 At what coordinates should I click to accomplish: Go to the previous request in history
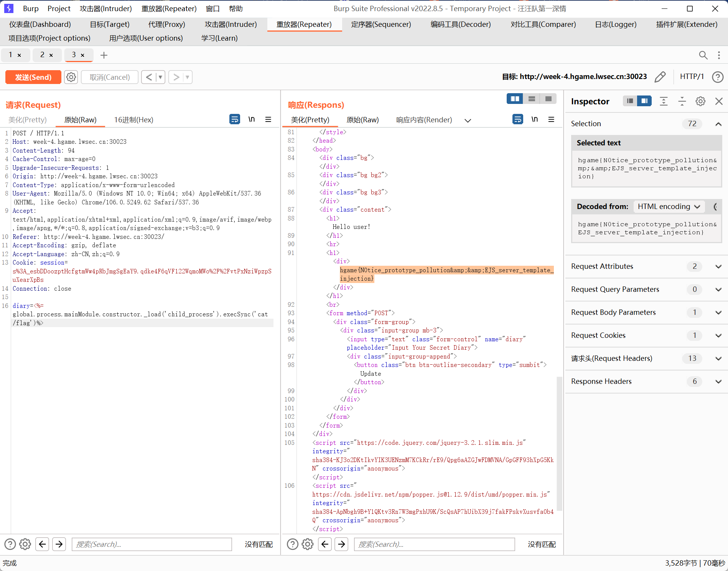point(149,77)
